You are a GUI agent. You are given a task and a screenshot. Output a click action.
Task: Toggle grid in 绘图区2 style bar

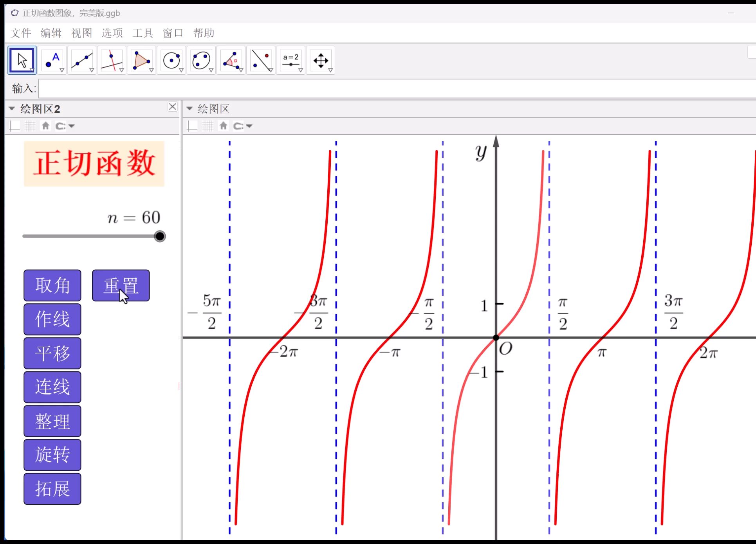pyautogui.click(x=30, y=126)
